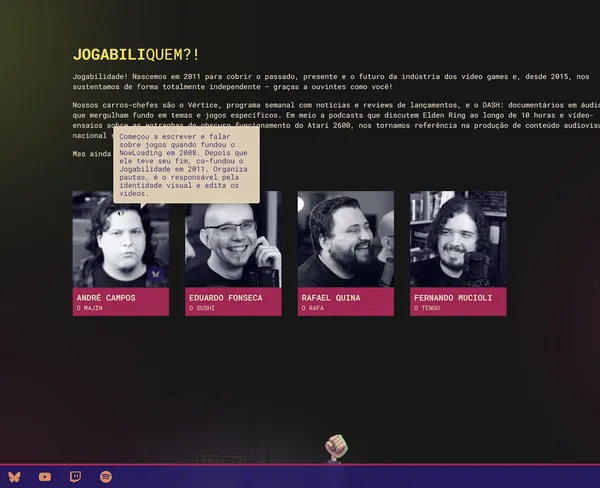Click the butterfly badge on André Campos photo
Screen dimensions: 600x488
coord(156,274)
